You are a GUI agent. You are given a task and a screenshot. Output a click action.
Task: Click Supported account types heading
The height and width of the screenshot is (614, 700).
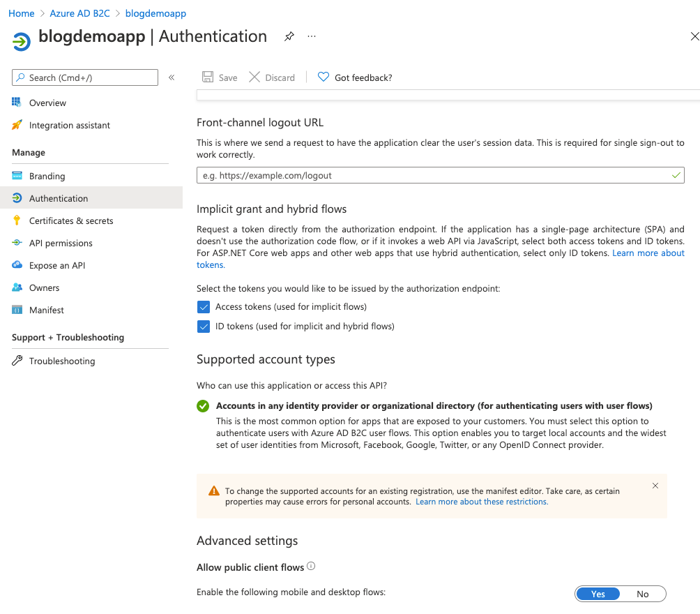(x=266, y=359)
